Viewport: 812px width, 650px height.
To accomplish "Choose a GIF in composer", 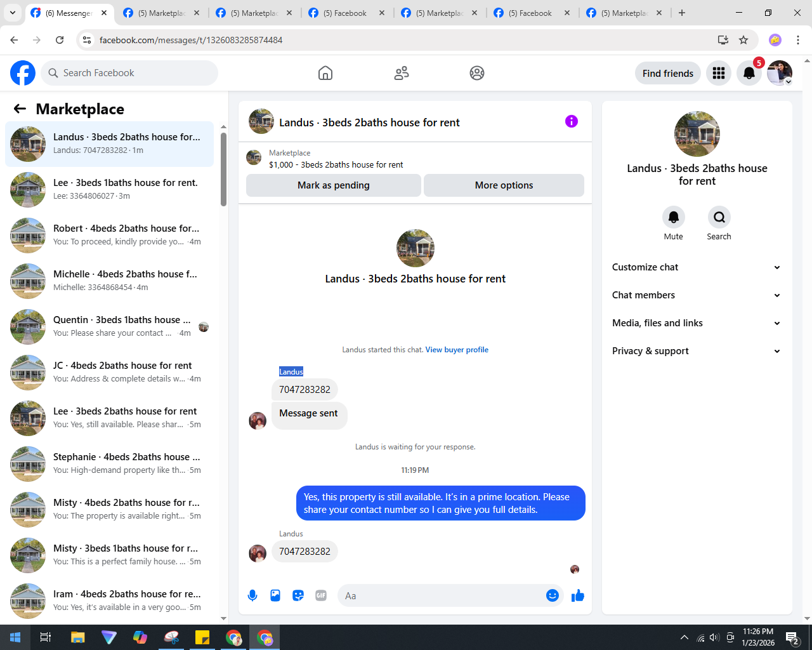I will [x=321, y=595].
